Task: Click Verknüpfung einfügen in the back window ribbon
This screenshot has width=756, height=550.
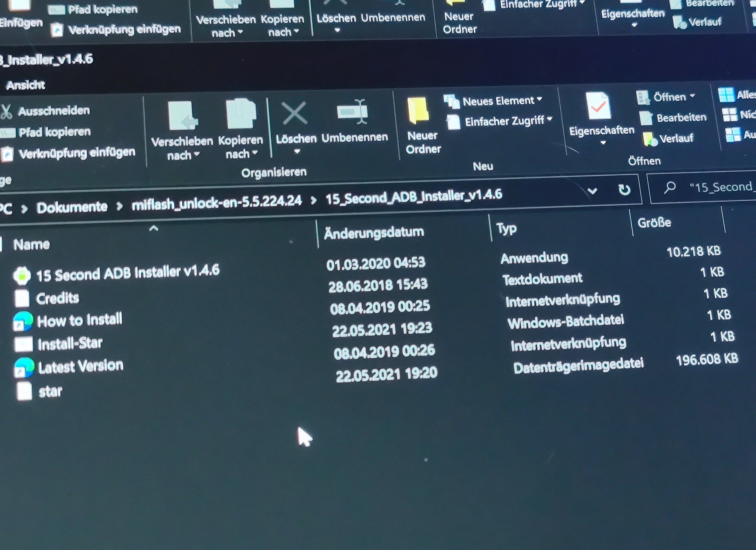Action: pyautogui.click(x=124, y=30)
